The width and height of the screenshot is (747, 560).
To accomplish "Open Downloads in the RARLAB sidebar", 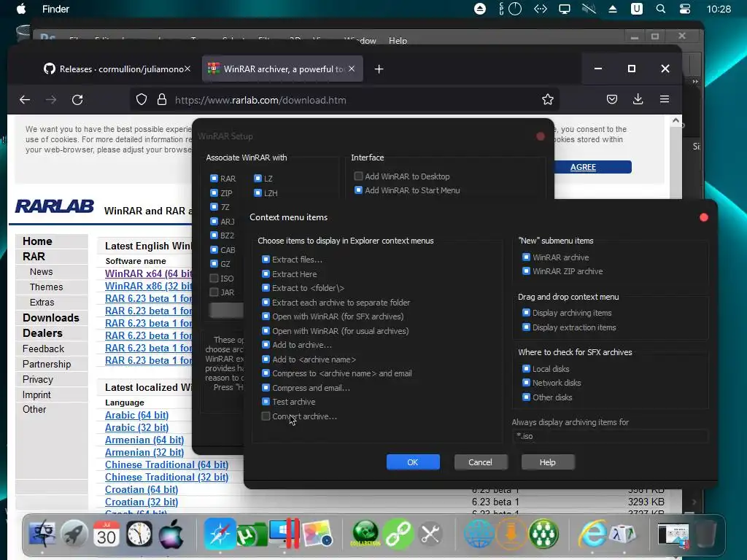I will coord(51,318).
